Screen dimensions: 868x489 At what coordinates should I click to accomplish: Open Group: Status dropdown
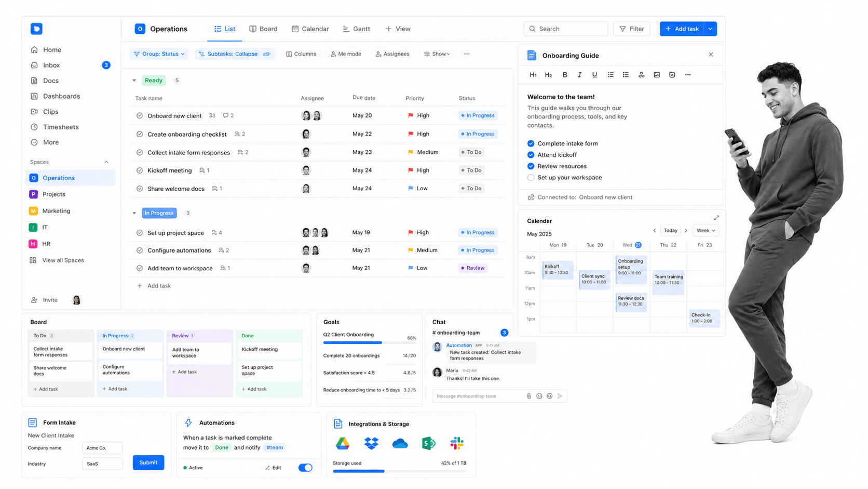pyautogui.click(x=159, y=54)
